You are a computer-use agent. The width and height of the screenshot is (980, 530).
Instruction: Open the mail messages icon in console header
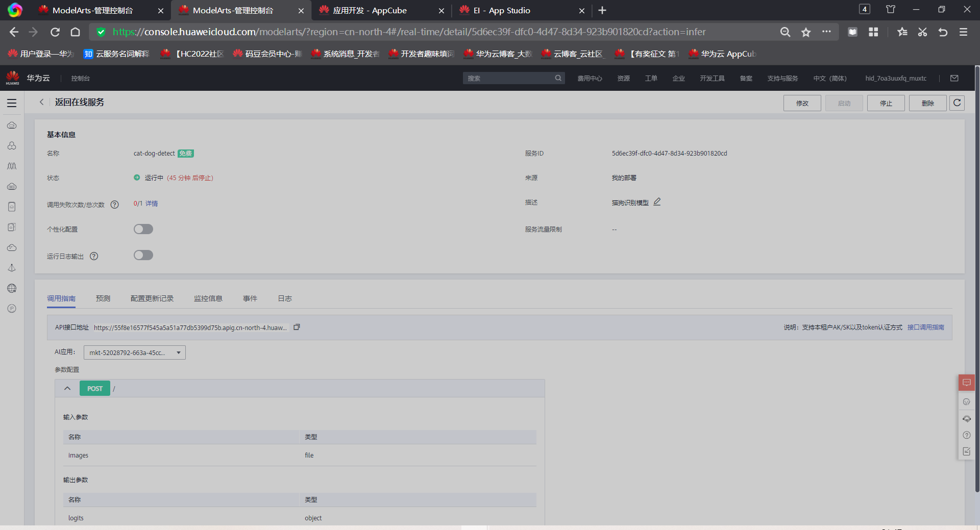pyautogui.click(x=954, y=78)
